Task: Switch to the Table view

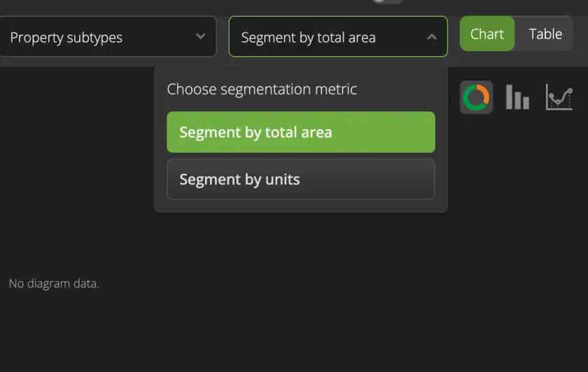Action: tap(545, 34)
